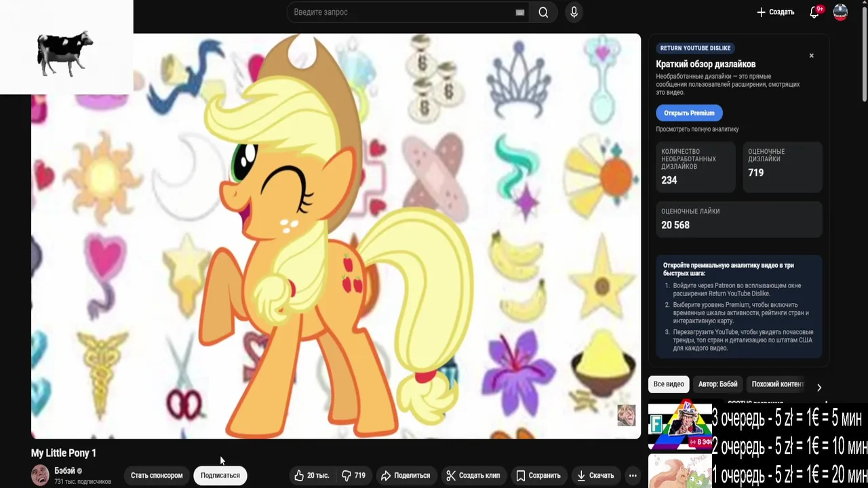868x488 pixels.
Task: Select Автор: Бэбэй filter chip
Action: click(718, 384)
